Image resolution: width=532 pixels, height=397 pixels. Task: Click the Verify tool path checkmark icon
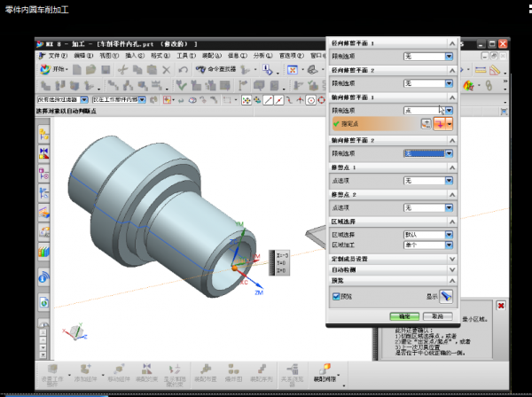[182, 85]
